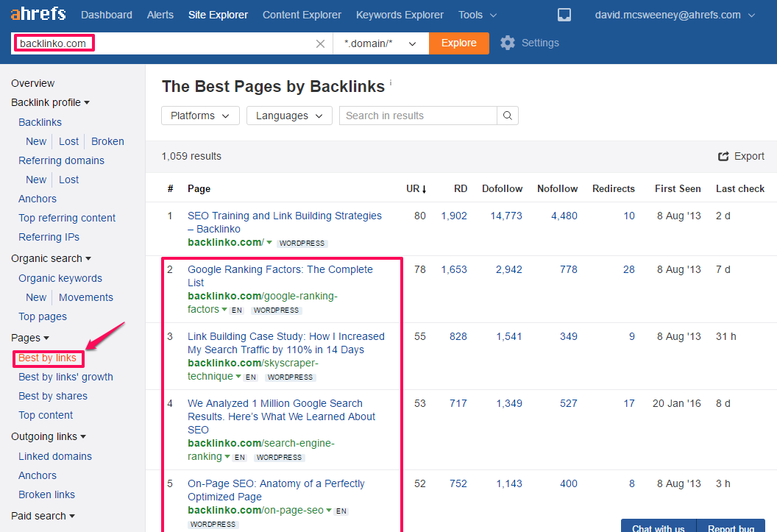Image resolution: width=777 pixels, height=532 pixels.
Task: Sort by First Seen column
Action: click(x=678, y=188)
